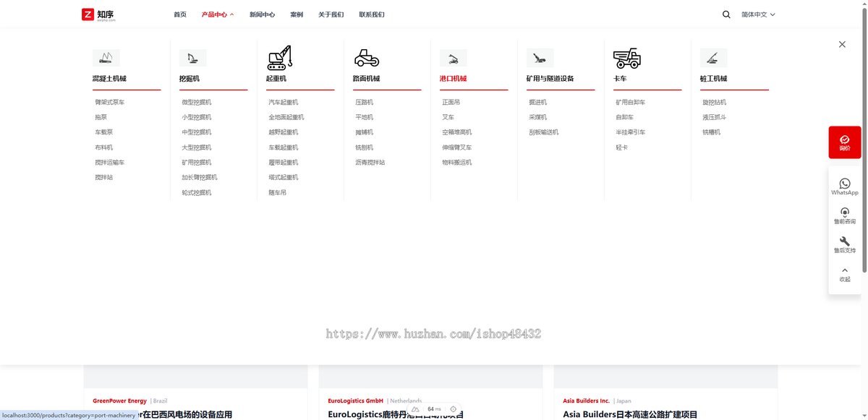Select 矿用挖掘机 under excavators
Viewport: 868px width, 420px height.
[197, 163]
